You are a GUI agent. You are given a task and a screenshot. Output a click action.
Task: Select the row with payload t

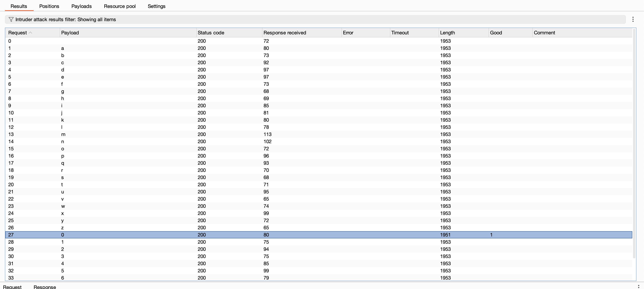coord(319,185)
